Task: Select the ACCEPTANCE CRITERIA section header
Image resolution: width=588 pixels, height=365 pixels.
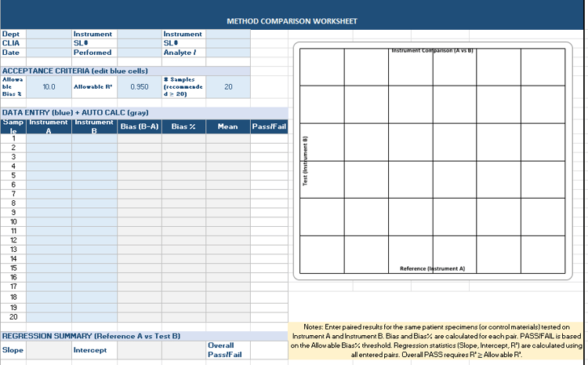Action: tap(125, 71)
